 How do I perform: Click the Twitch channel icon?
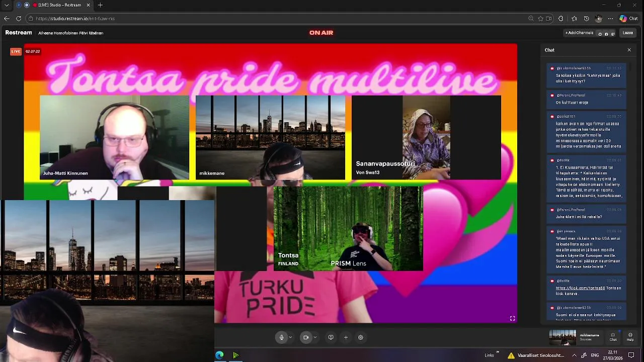click(x=612, y=34)
